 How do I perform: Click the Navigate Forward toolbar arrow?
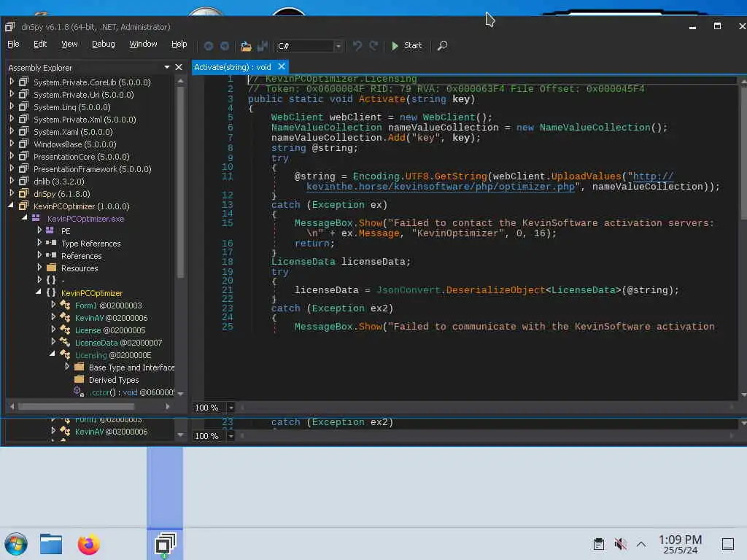pos(225,46)
